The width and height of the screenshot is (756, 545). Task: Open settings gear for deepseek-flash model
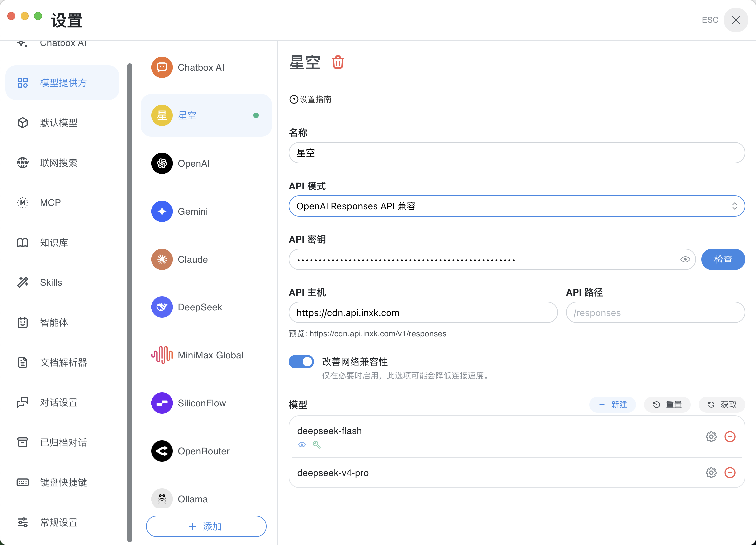point(711,437)
